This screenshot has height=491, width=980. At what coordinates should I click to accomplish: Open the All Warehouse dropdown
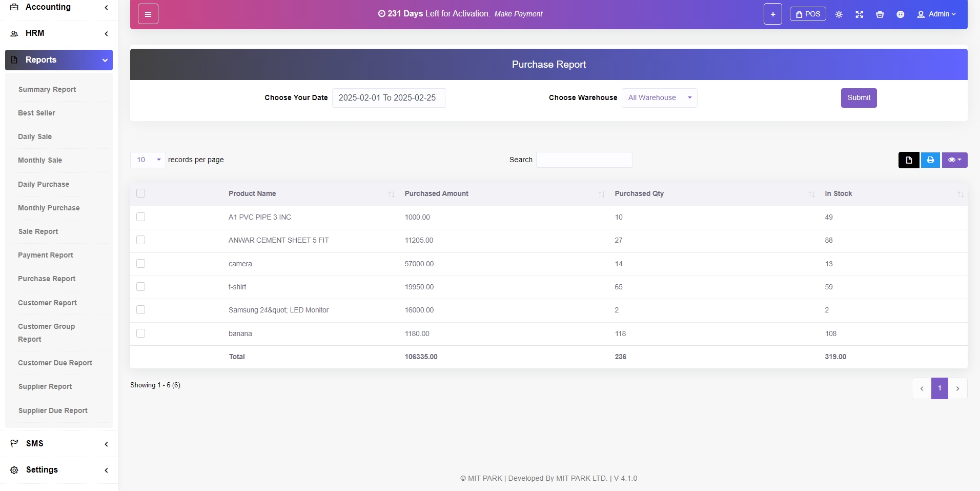pos(659,98)
